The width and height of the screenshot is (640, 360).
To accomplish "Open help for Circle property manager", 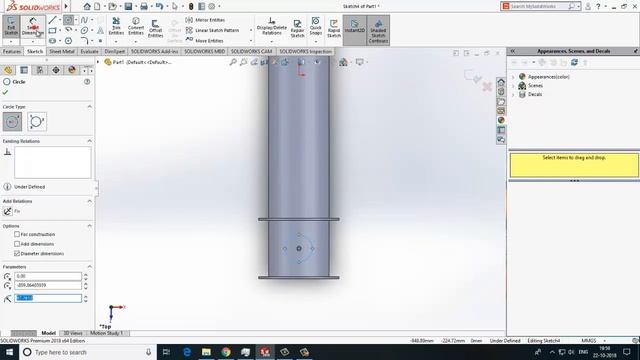I will [87, 82].
